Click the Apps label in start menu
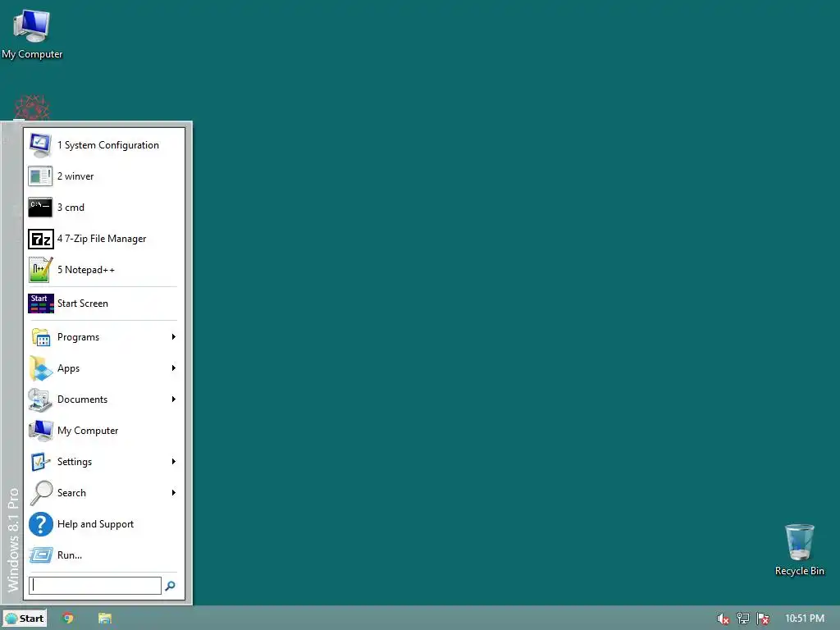Screen dimensions: 840x630 coord(69,368)
